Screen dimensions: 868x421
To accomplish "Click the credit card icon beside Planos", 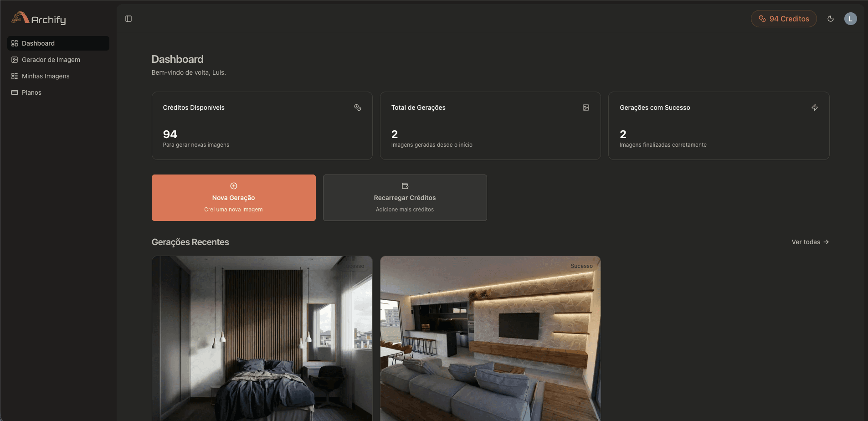I will [x=15, y=92].
